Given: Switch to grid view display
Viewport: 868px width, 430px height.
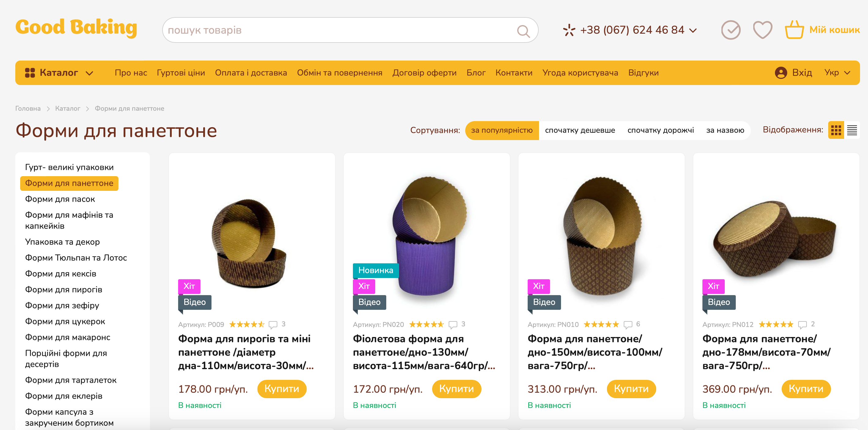Looking at the screenshot, I should pyautogui.click(x=836, y=130).
